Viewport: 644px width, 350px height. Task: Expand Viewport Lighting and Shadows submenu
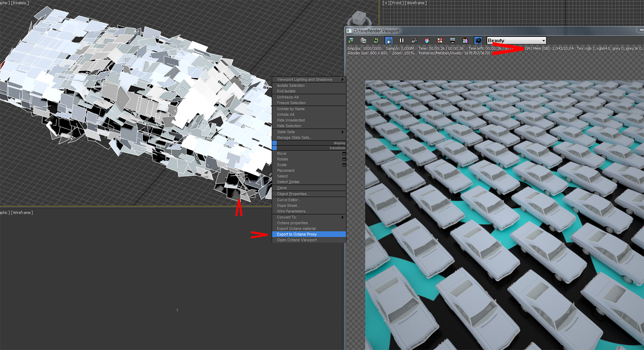tap(309, 79)
